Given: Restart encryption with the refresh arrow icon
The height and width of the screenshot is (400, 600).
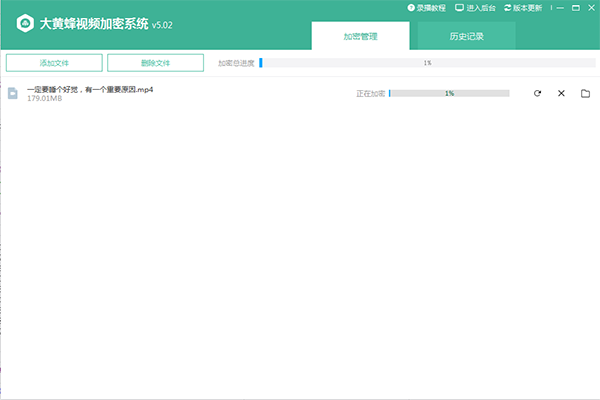Looking at the screenshot, I should (x=537, y=93).
